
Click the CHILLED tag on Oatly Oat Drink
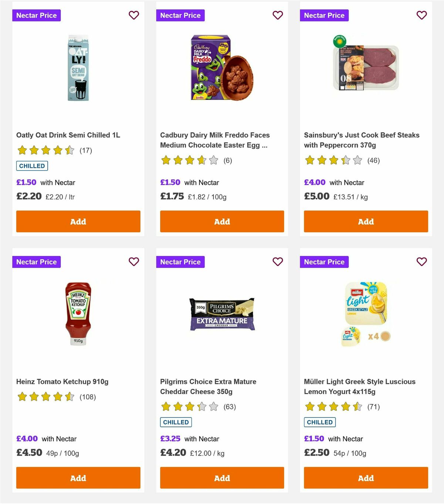click(32, 166)
